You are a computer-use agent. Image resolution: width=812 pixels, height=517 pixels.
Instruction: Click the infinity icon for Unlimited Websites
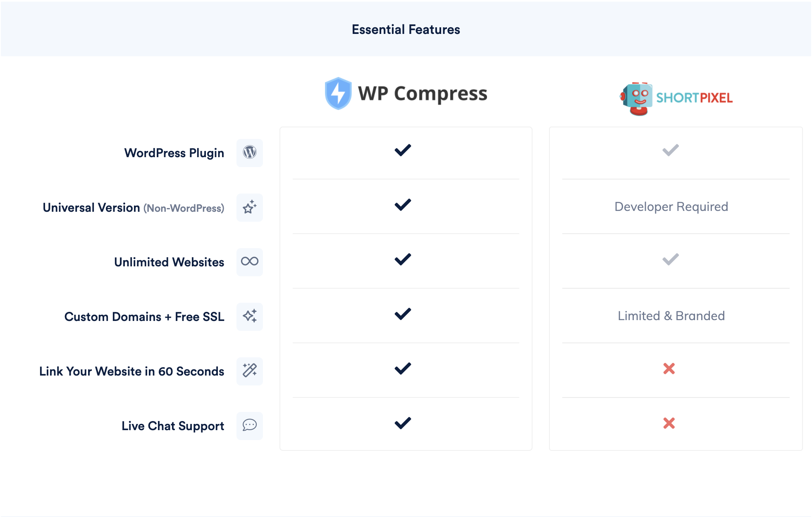[x=249, y=261]
